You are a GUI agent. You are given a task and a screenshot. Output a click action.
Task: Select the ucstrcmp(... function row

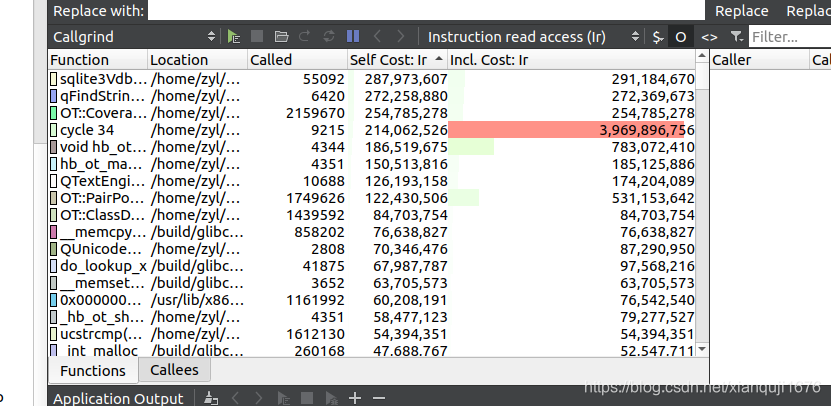(372, 334)
